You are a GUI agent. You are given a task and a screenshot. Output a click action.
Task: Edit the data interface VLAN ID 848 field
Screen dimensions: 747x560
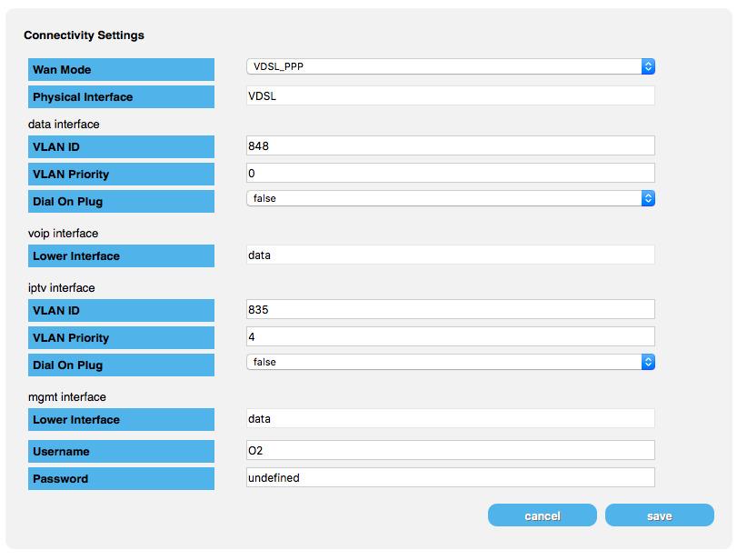(x=450, y=145)
